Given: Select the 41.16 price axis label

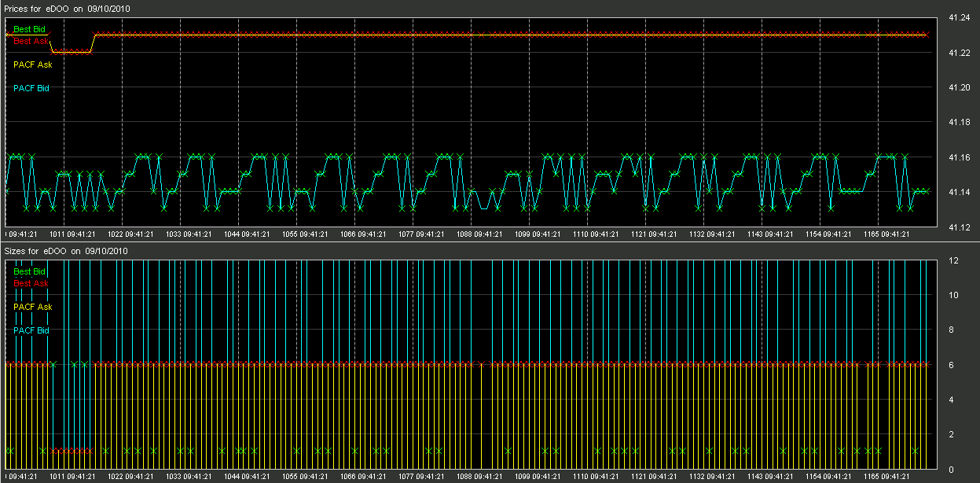Looking at the screenshot, I should (957, 157).
